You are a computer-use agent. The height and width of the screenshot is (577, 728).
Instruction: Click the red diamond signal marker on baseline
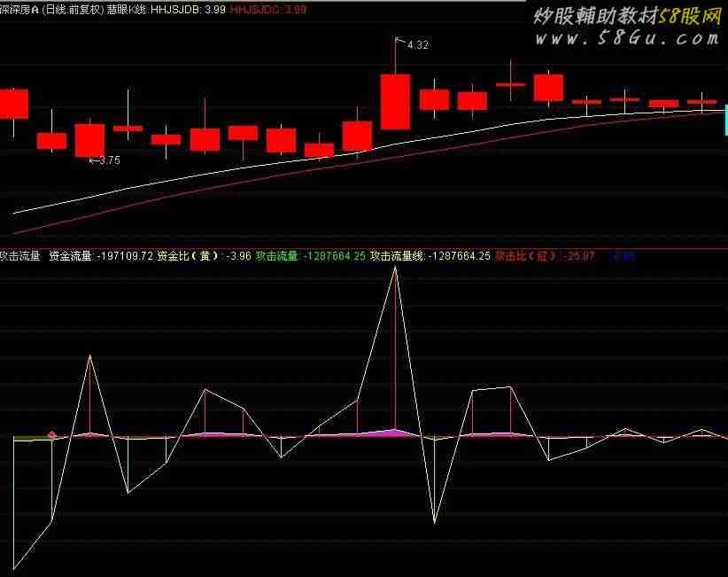[52, 435]
